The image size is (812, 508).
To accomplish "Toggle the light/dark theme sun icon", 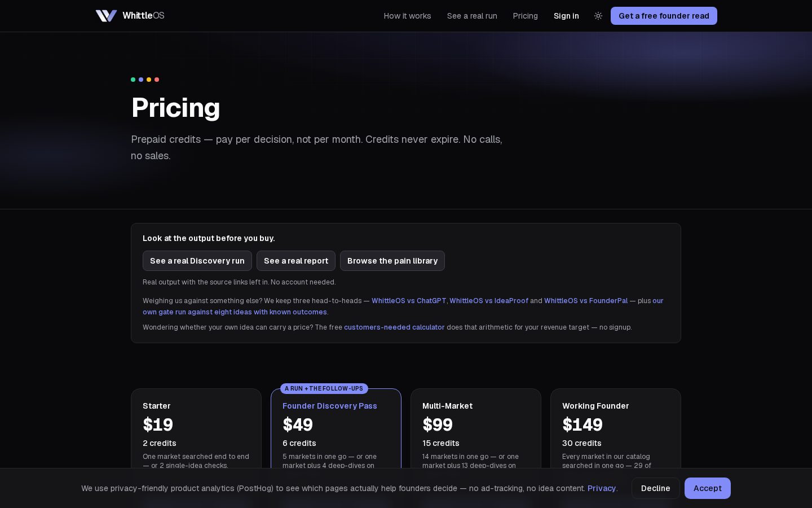I will (x=598, y=16).
